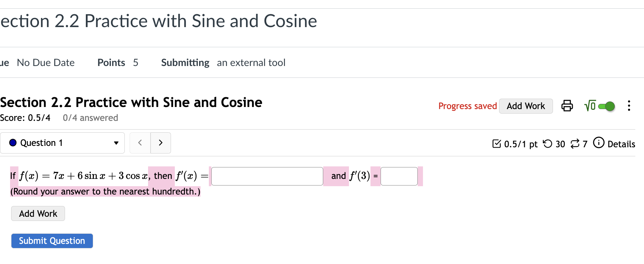Viewport: 644px width, 264px height.
Task: Disable the green math rendering toggle
Action: click(x=607, y=106)
